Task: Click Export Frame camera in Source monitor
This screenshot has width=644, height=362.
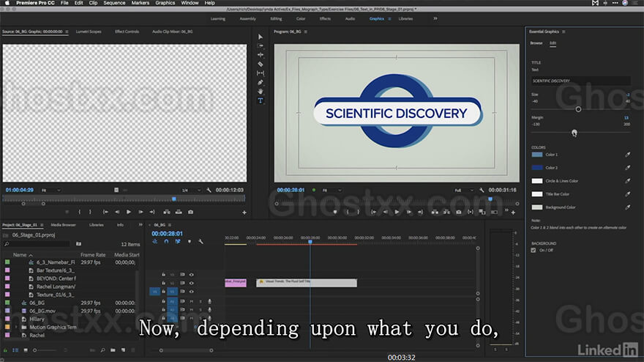Action: click(x=190, y=212)
